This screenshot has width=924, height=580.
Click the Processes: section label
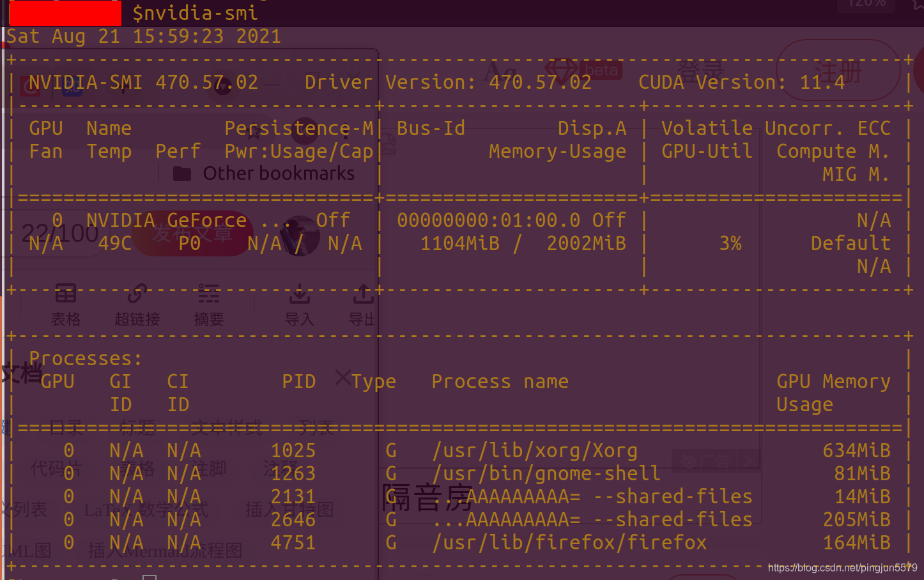(x=86, y=359)
